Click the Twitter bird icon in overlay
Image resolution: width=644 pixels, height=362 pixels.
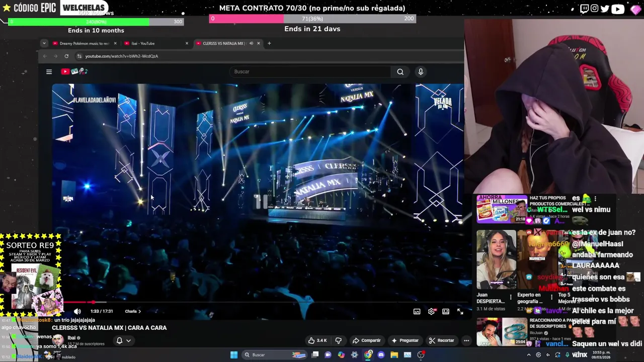click(605, 9)
